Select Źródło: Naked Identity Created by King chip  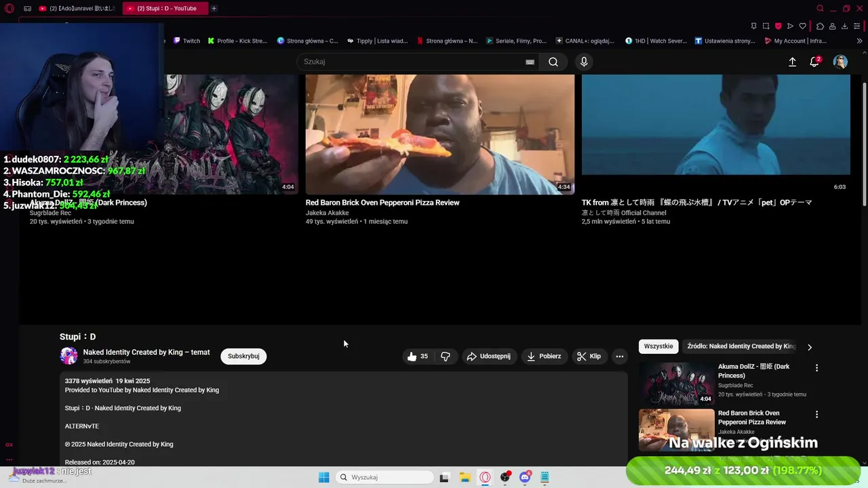click(x=741, y=346)
